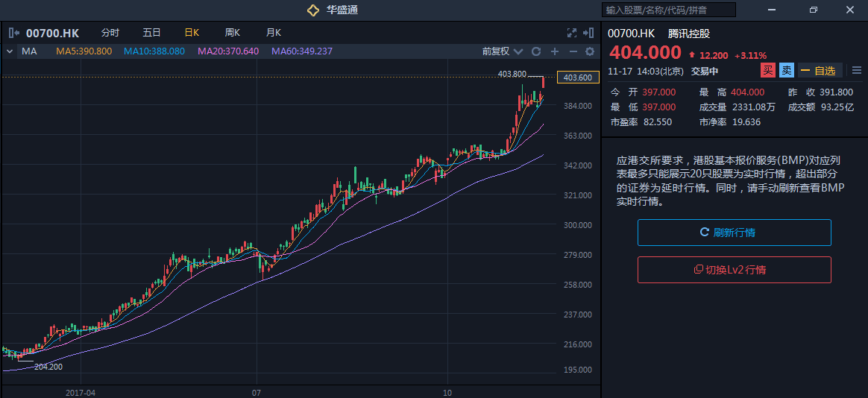The height and width of the screenshot is (398, 868).
Task: Collapse the right quote panel
Action: pyautogui.click(x=589, y=33)
